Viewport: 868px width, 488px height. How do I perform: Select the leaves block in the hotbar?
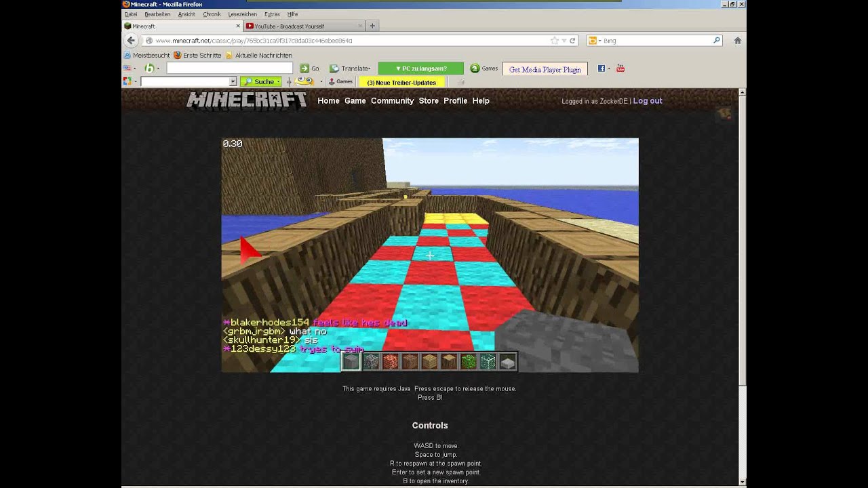[469, 362]
